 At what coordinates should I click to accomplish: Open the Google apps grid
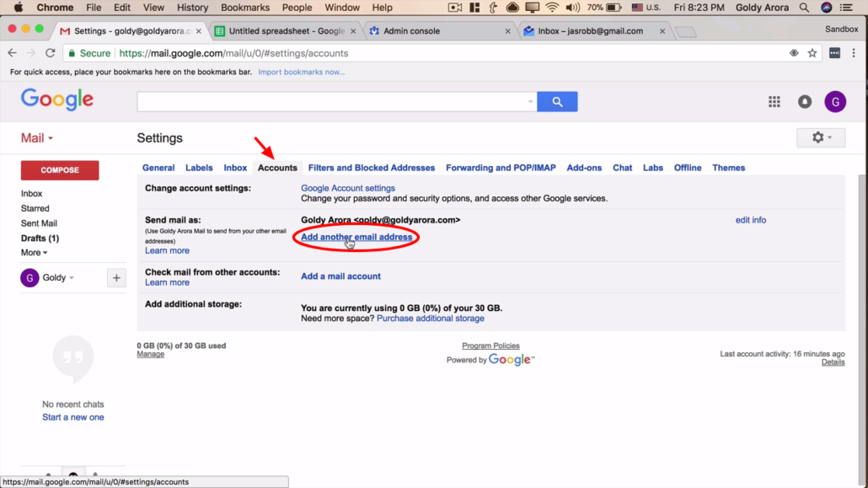(x=774, y=101)
